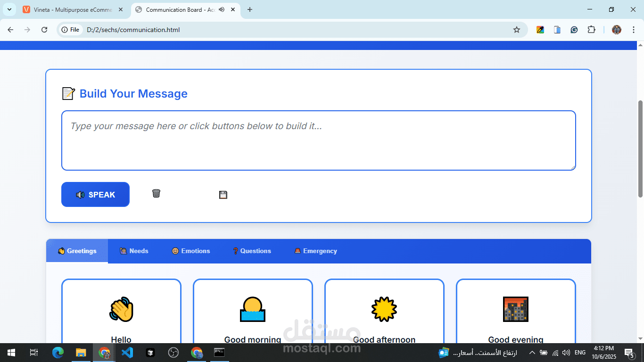Open the Emergency tab
The height and width of the screenshot is (362, 644).
click(316, 251)
